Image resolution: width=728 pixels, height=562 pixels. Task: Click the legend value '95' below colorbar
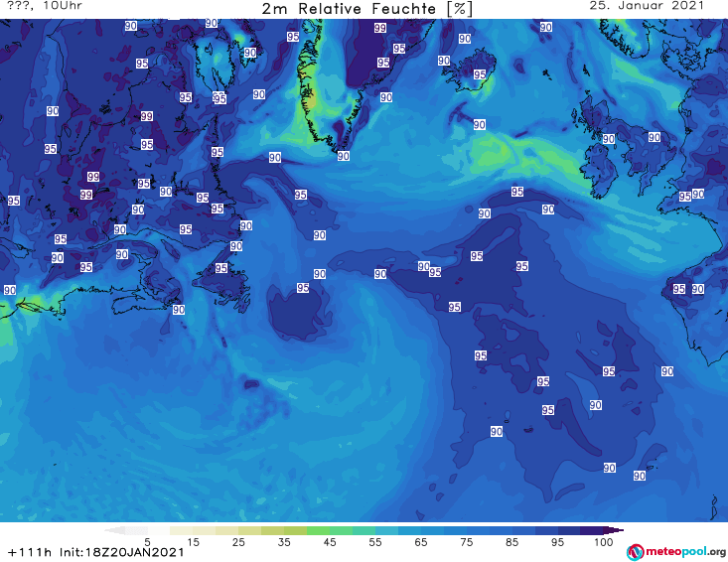pos(557,542)
